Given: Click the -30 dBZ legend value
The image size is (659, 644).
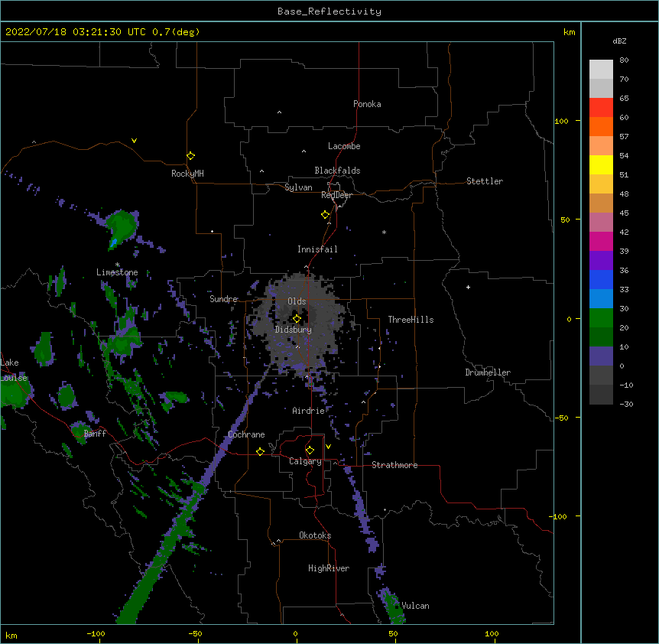Looking at the screenshot, I should [626, 404].
